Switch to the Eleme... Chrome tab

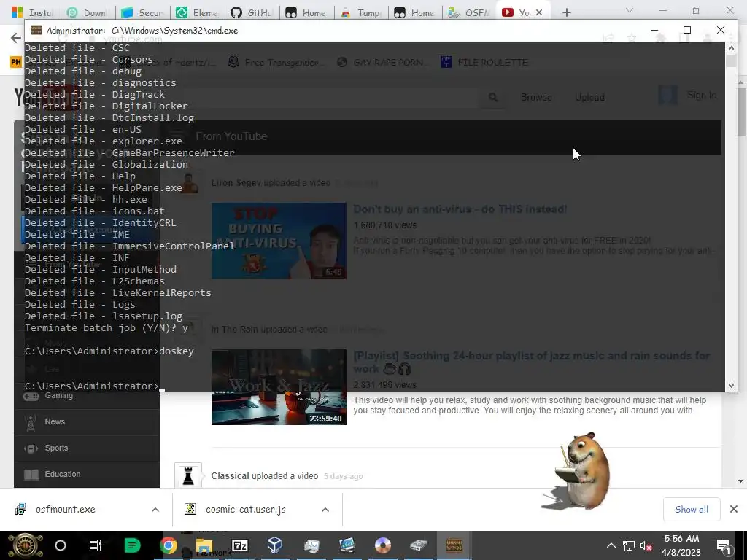197,12
